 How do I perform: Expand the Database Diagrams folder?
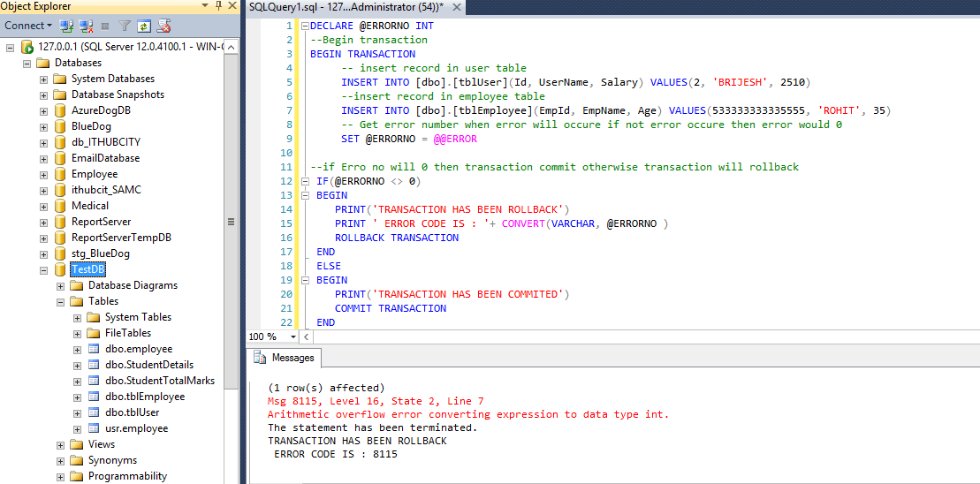61,286
